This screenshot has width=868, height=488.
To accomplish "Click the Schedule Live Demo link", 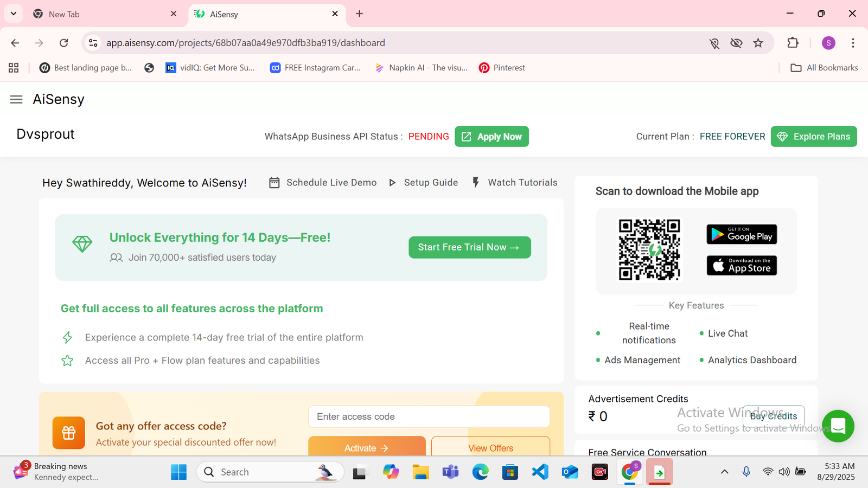I will coord(323,183).
